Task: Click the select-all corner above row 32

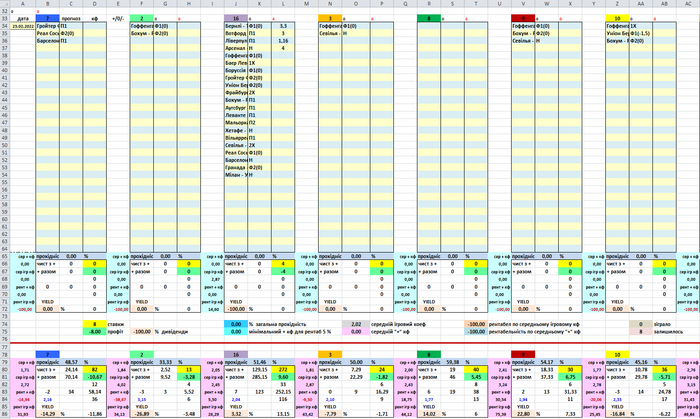Action: pyautogui.click(x=5, y=4)
